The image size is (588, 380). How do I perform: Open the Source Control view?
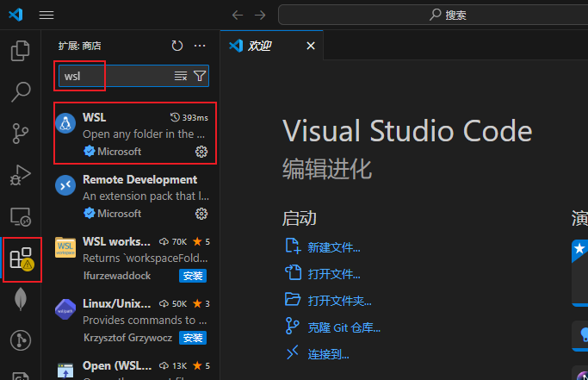[21, 133]
